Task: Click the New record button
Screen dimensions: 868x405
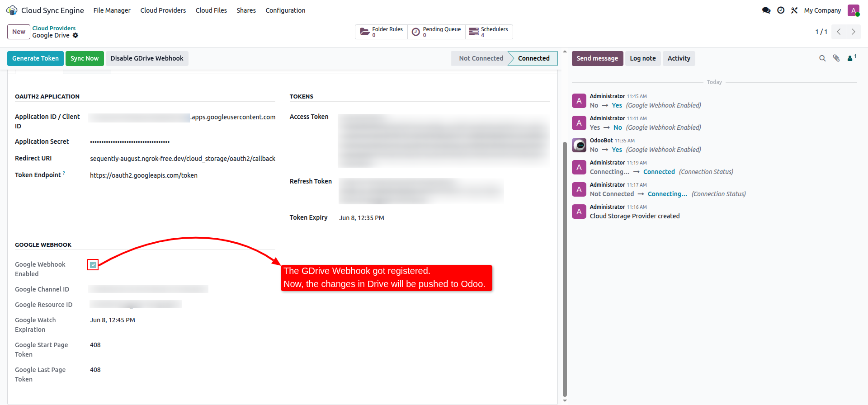Action: [19, 32]
